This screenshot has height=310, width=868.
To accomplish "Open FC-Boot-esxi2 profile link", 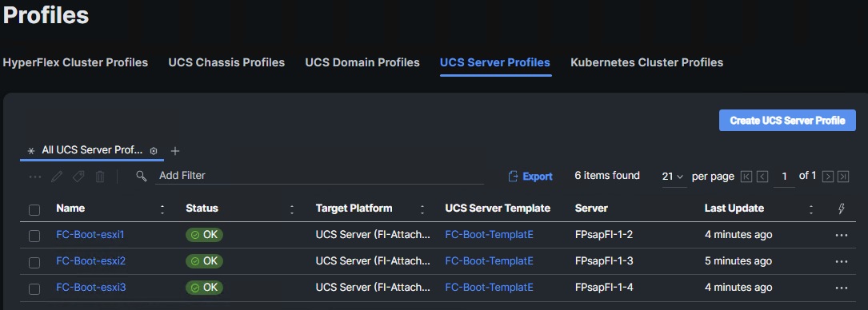I will [90, 260].
